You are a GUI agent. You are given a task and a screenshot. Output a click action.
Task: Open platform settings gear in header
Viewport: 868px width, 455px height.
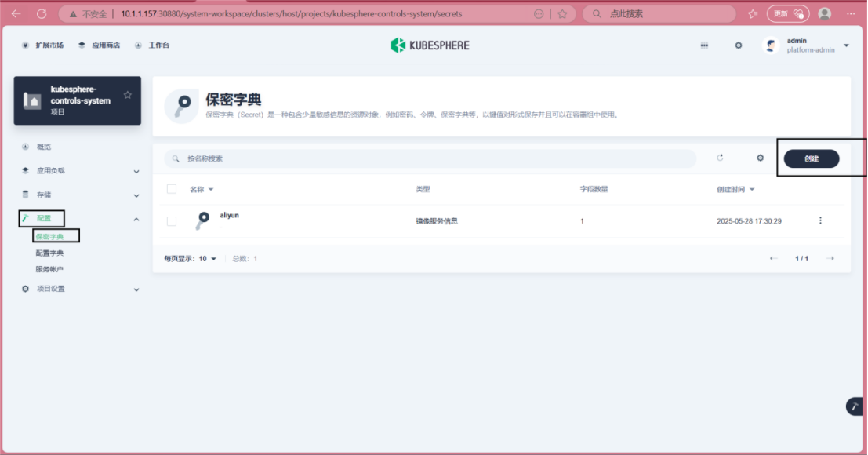click(x=739, y=45)
